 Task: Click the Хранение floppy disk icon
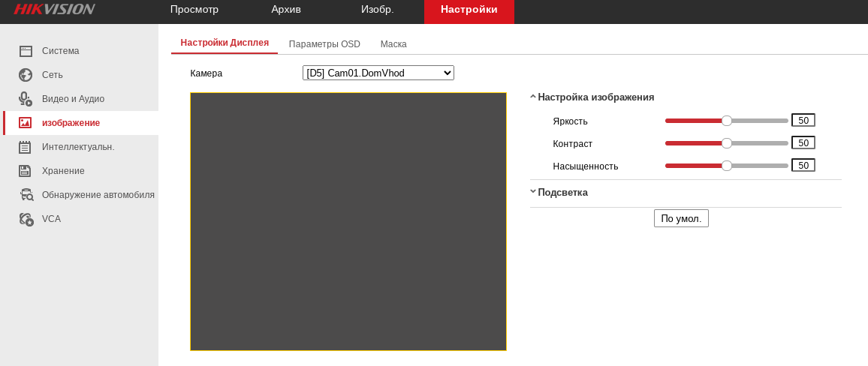point(26,171)
